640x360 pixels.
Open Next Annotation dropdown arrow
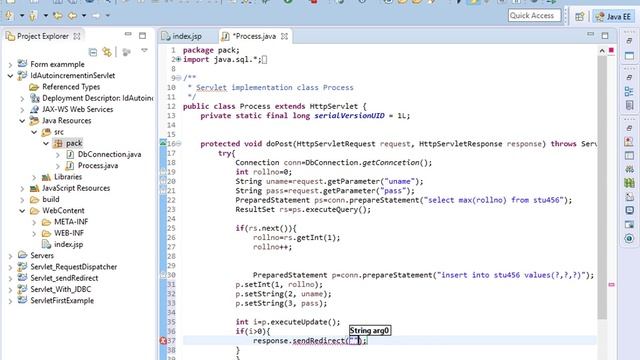tap(22, 16)
